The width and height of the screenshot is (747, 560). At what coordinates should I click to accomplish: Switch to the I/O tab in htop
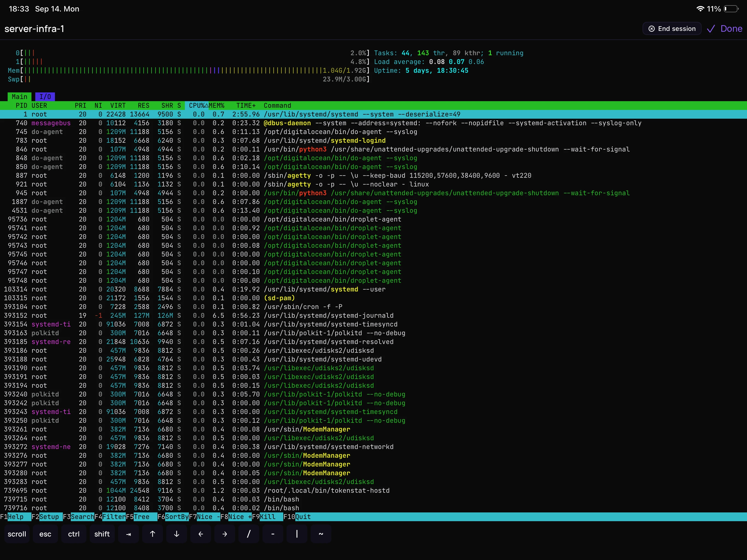point(45,97)
